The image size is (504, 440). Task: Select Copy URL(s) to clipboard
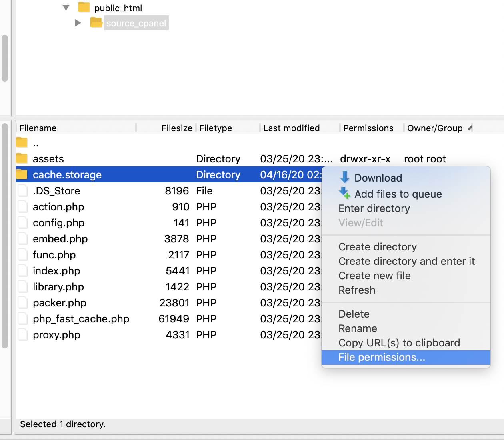coord(399,343)
